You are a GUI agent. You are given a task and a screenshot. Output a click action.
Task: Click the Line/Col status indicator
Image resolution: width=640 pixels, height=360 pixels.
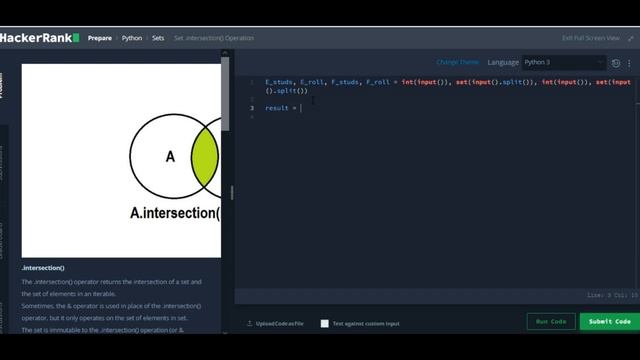pos(612,295)
